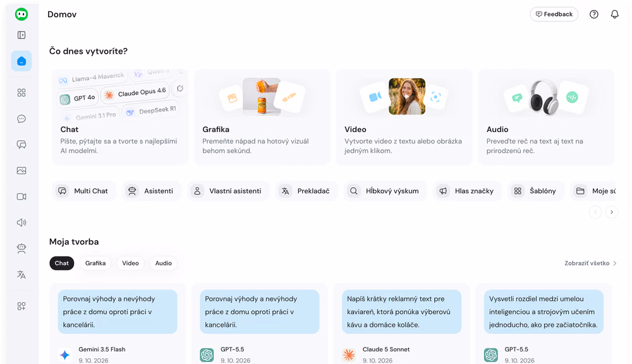The height and width of the screenshot is (364, 632).
Task: Open the add-apps grid-plus sidebar icon
Action: coord(21,306)
